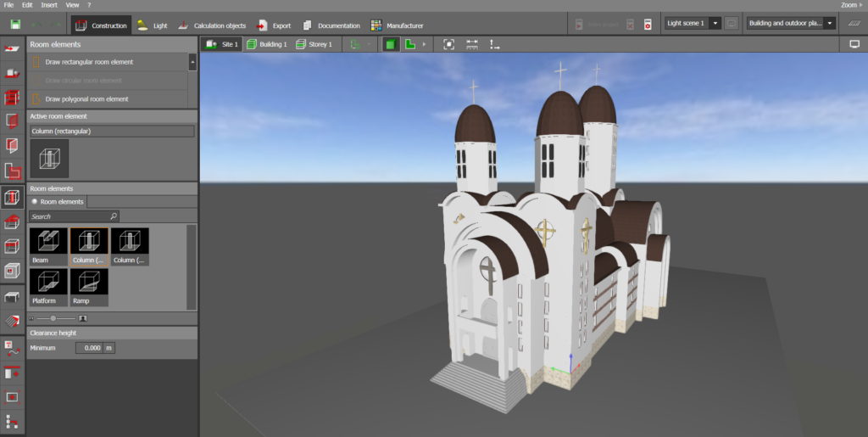
Task: Click Draw polygonal room element
Action: tap(86, 99)
